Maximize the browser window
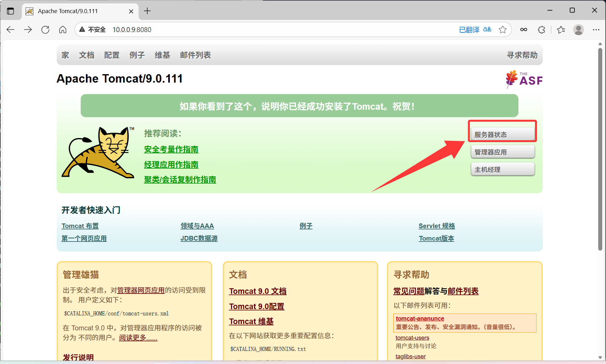The height and width of the screenshot is (364, 606). (572, 10)
